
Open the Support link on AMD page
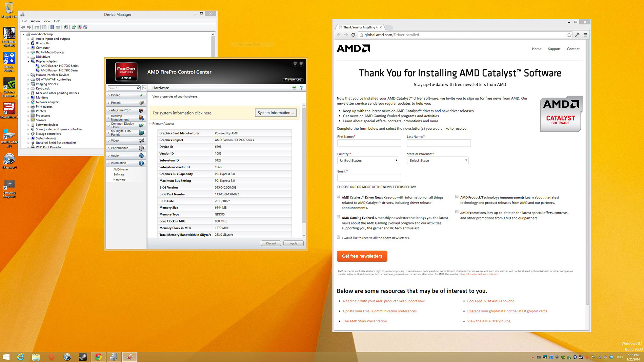click(554, 49)
